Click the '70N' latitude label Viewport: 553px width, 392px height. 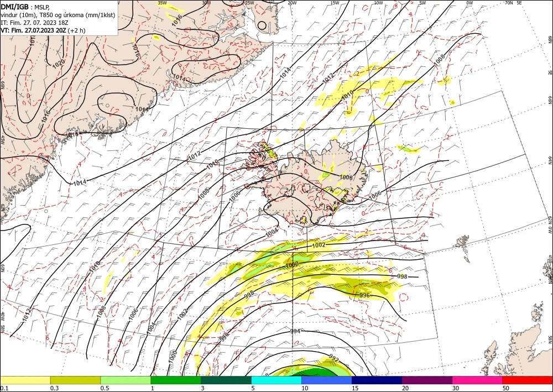tap(509, 3)
